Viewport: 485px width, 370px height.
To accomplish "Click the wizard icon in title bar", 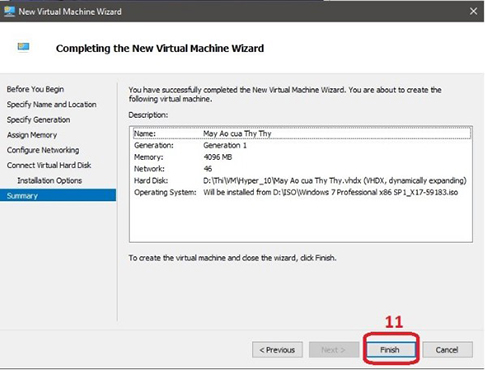I will point(9,12).
